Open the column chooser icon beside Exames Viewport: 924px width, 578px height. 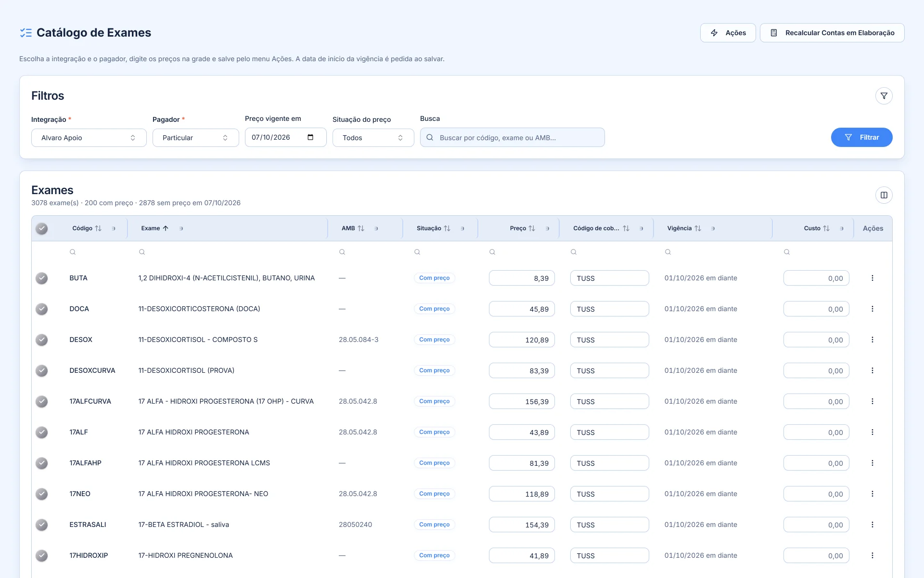884,195
